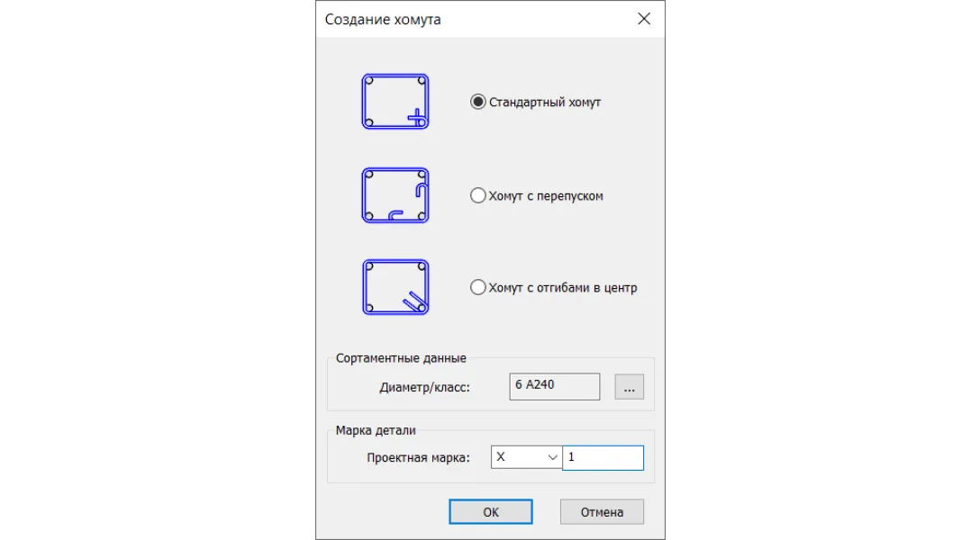
Task: Dismiss the dialog with Отмена
Action: (602, 512)
